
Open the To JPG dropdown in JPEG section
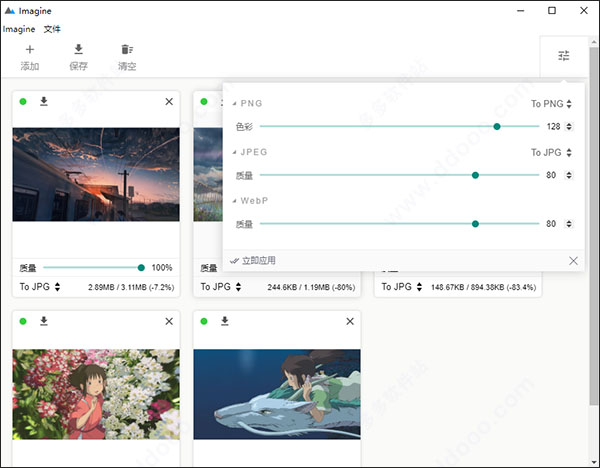click(551, 152)
